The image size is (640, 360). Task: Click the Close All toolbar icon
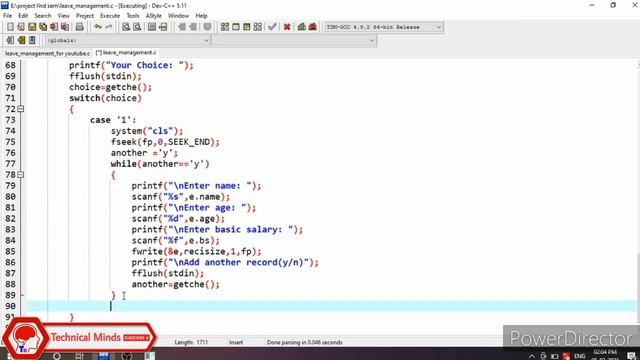point(65,27)
